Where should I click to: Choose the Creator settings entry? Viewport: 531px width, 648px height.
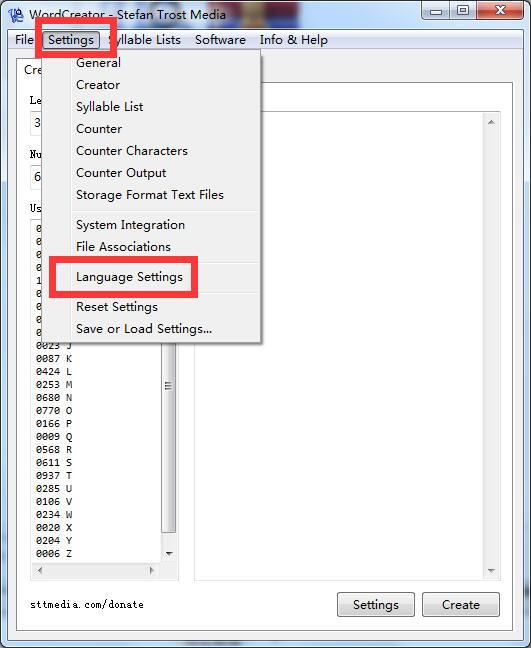click(98, 85)
